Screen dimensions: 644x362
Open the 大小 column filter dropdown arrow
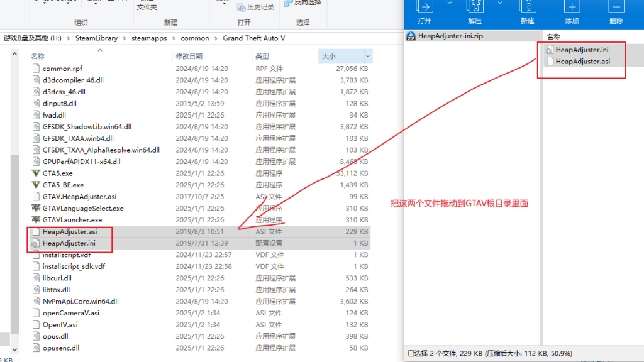[367, 56]
